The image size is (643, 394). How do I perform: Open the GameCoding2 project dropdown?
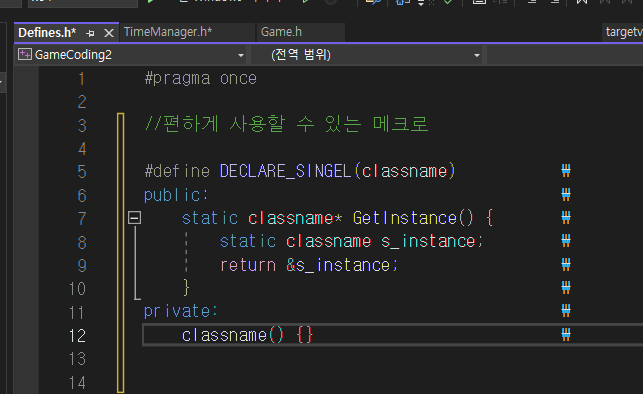point(241,55)
